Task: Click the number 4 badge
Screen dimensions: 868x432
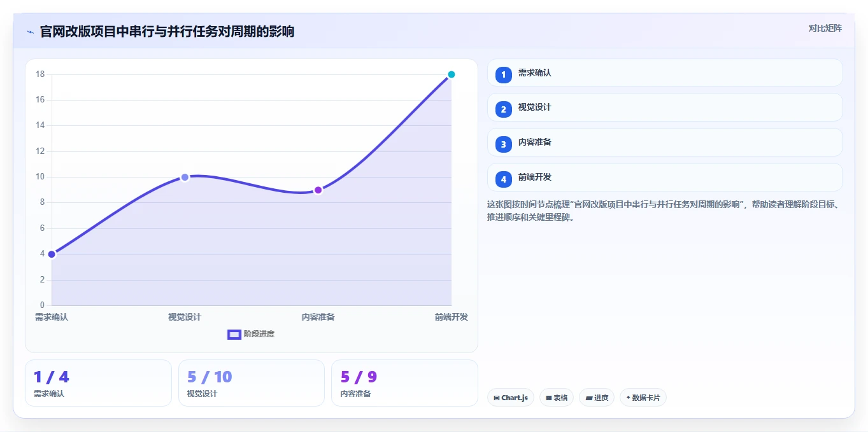Action: click(504, 179)
